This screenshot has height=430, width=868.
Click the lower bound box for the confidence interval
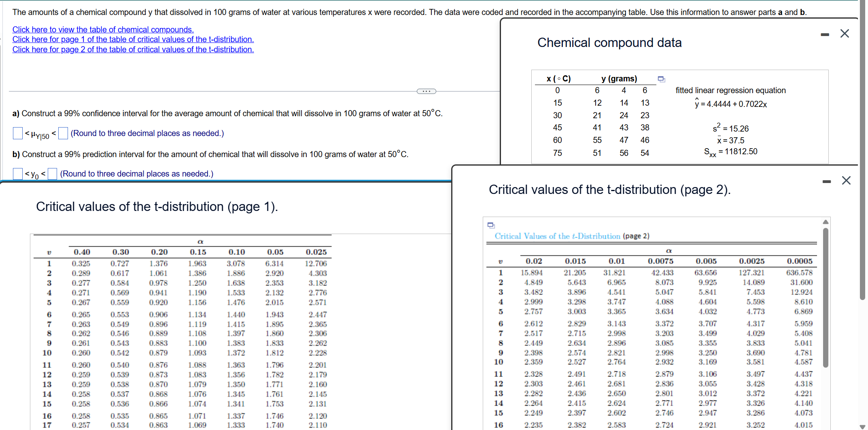[17, 133]
